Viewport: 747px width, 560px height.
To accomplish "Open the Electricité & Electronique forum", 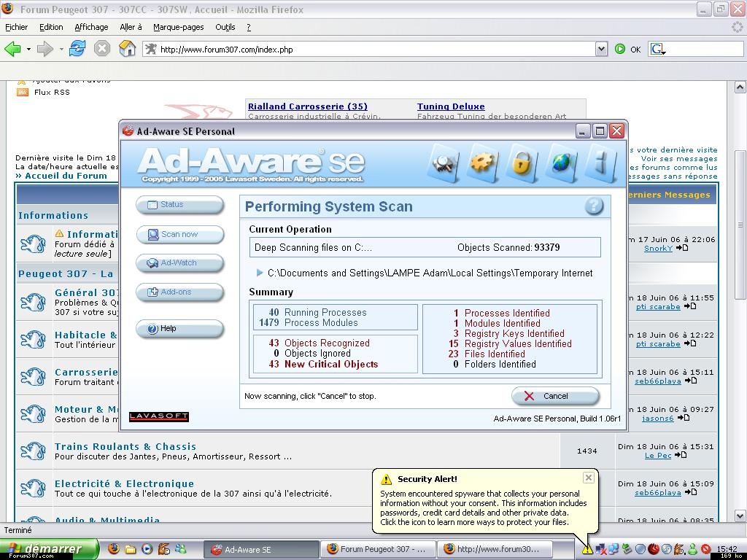I will (124, 483).
